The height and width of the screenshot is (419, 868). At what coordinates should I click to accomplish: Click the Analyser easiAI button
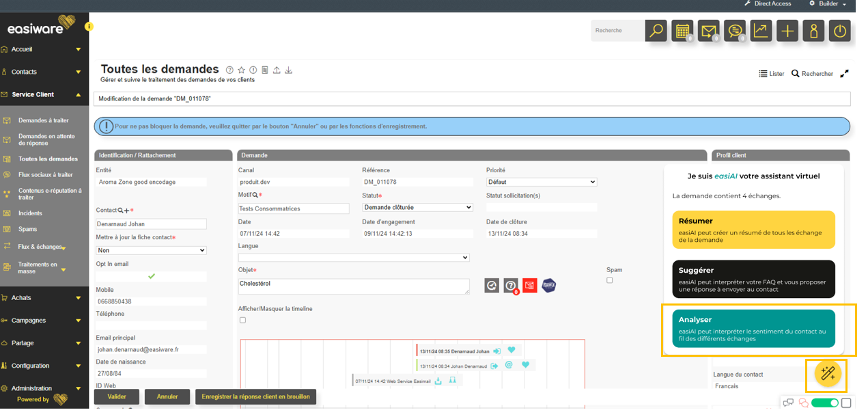tap(753, 329)
